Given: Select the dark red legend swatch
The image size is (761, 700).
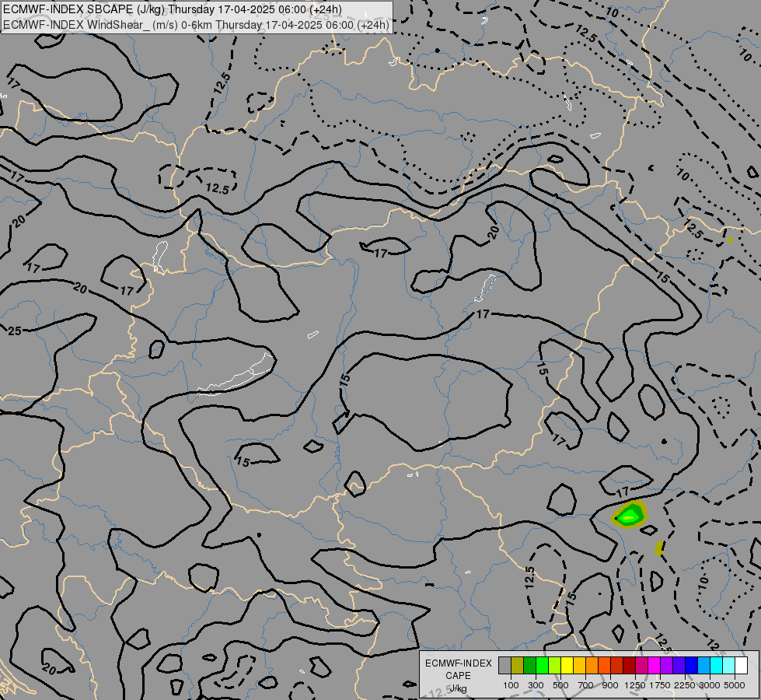Looking at the screenshot, I should coord(630,666).
